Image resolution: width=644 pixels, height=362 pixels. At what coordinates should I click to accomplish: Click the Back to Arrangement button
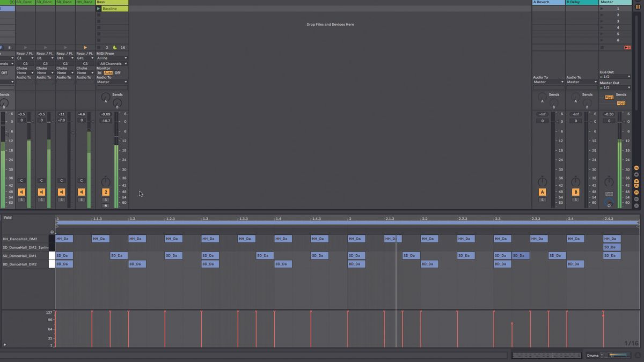[627, 47]
